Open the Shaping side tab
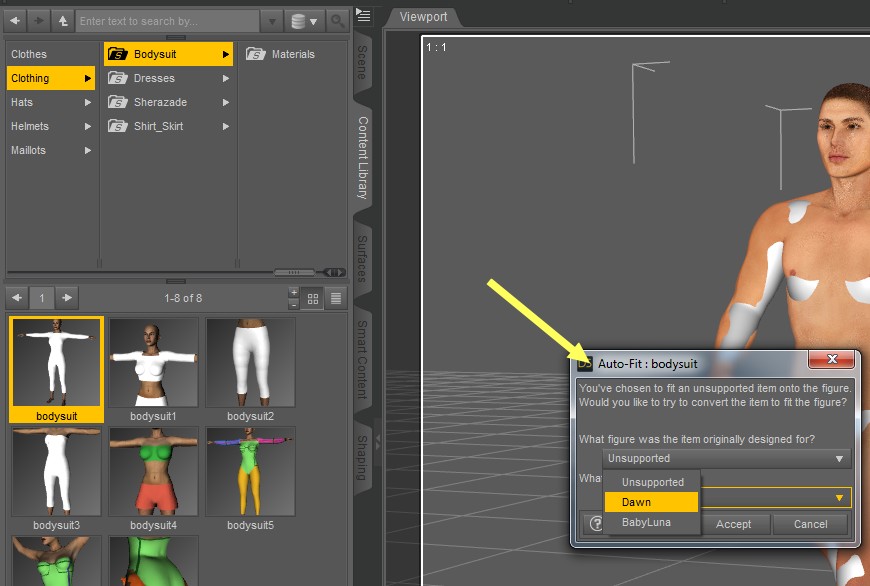 click(x=362, y=457)
